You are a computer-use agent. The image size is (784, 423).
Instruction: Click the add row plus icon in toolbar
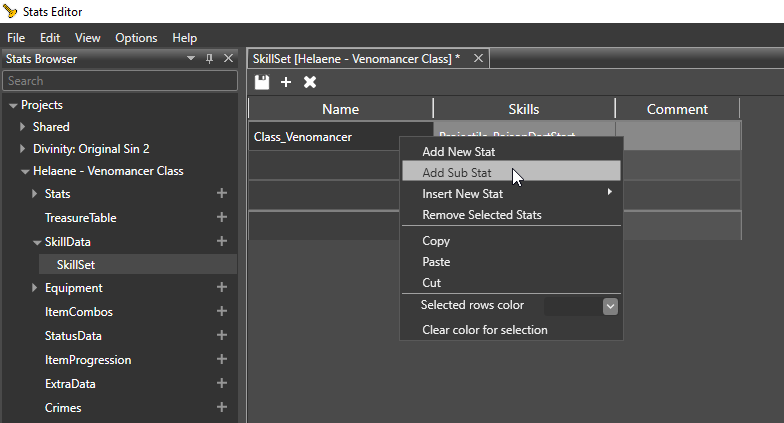(x=286, y=82)
